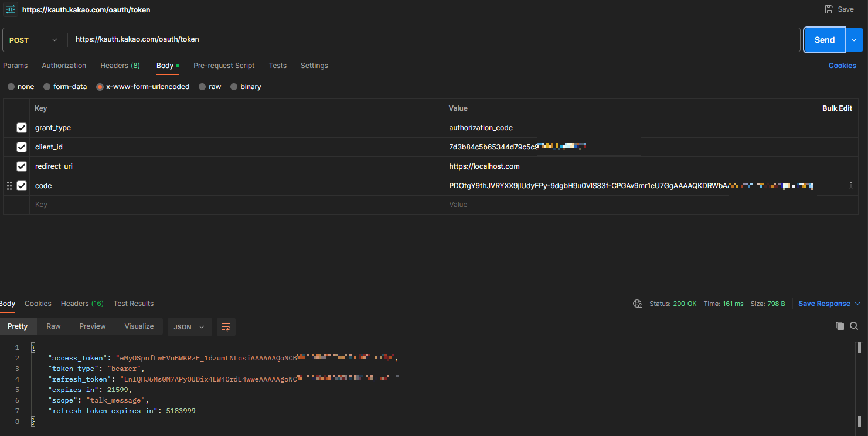Open the Params tab
Viewport: 868px width, 436px height.
15,66
